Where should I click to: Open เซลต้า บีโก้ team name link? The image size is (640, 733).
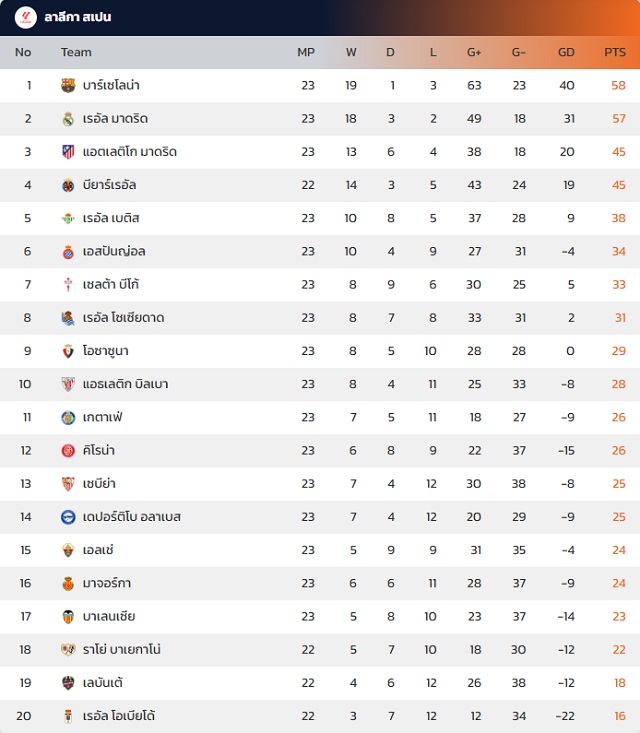click(x=111, y=285)
